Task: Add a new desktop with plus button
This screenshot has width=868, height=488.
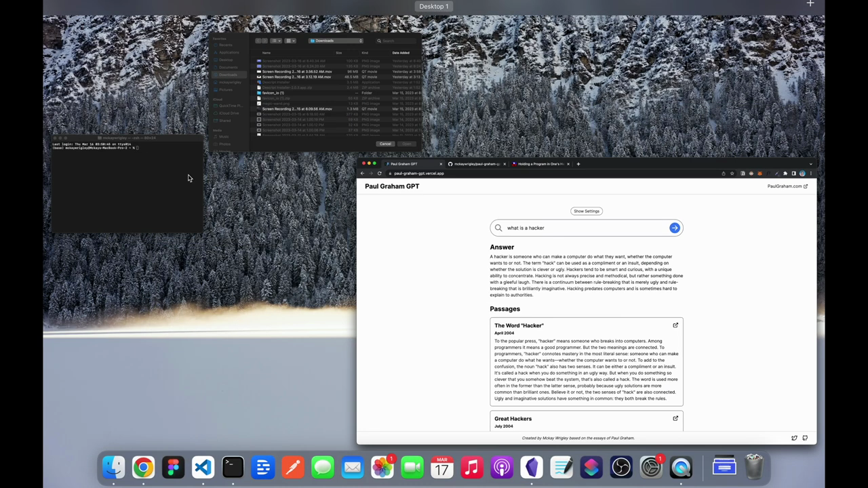Action: point(810,4)
